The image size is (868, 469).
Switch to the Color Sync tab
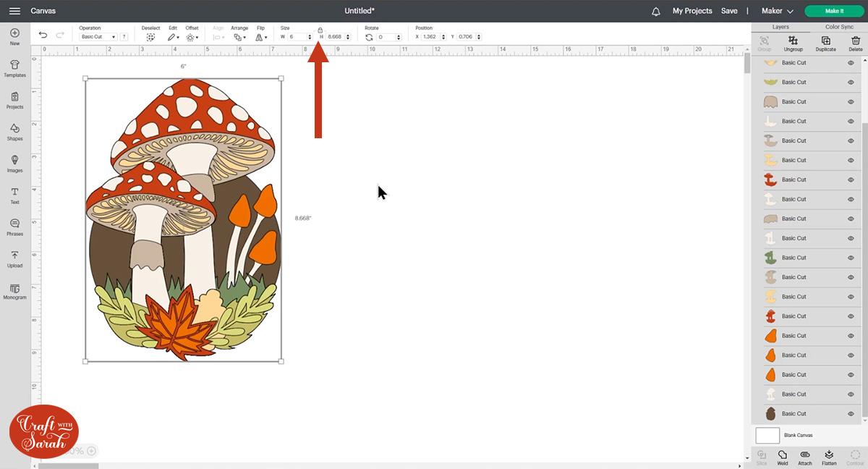pyautogui.click(x=840, y=28)
